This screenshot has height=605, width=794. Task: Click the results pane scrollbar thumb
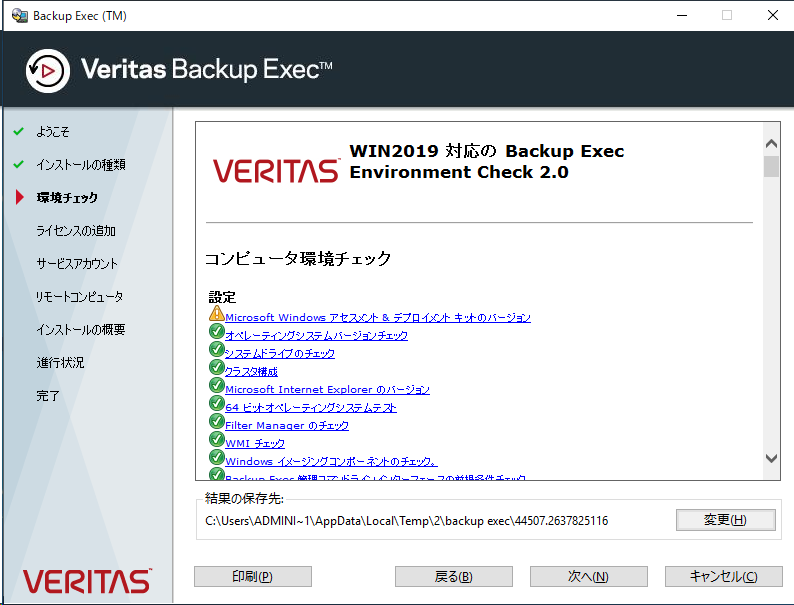pyautogui.click(x=771, y=167)
